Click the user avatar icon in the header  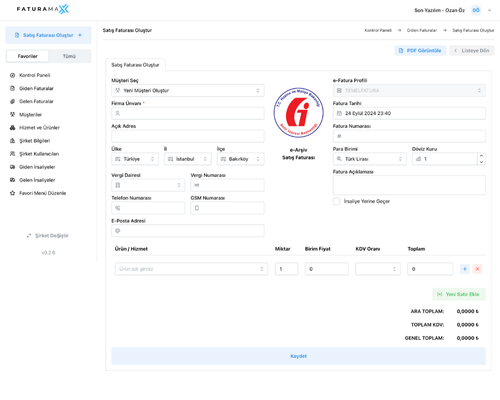pyautogui.click(x=476, y=10)
